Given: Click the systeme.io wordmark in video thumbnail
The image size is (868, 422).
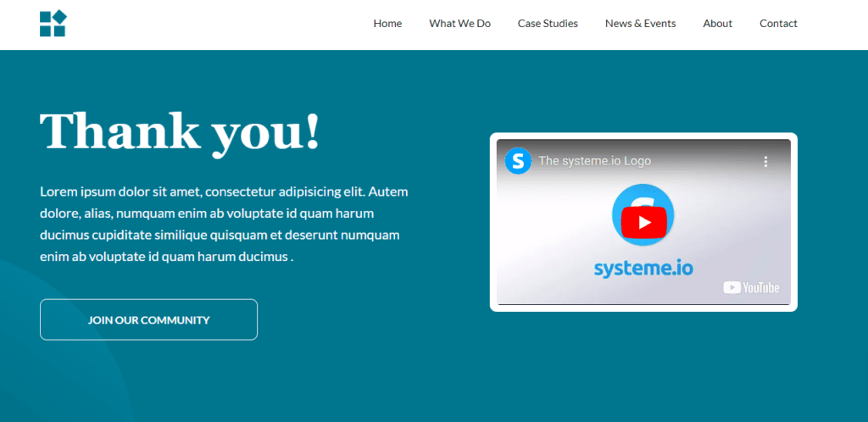Looking at the screenshot, I should 643,269.
